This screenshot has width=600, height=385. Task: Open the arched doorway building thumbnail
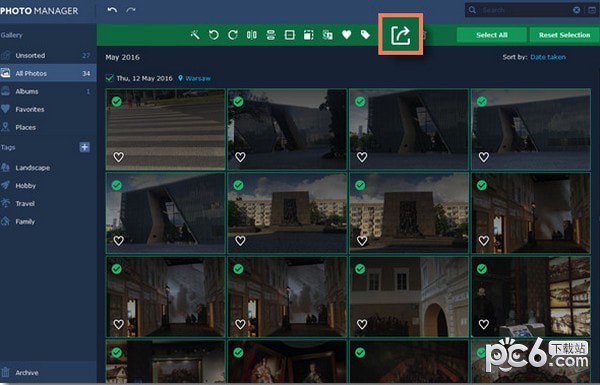[409, 297]
